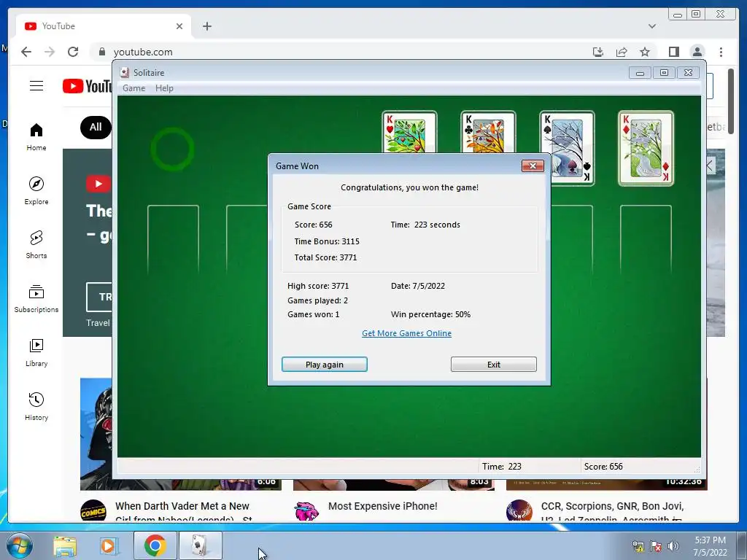Open the taskbar clock showing 5:37 PM

[x=710, y=546]
